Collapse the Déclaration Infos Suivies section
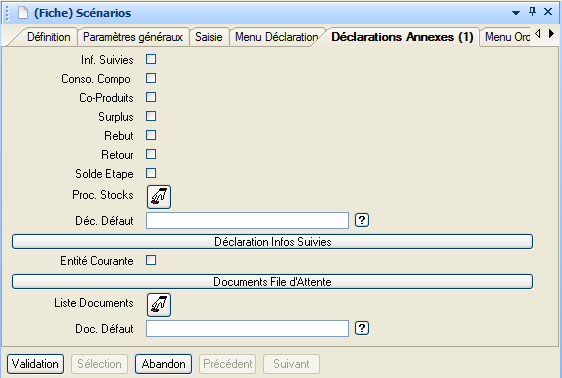The image size is (562, 378). tap(272, 241)
